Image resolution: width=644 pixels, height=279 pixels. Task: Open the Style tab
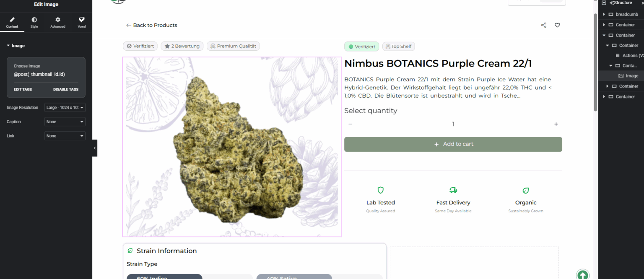coord(34,23)
